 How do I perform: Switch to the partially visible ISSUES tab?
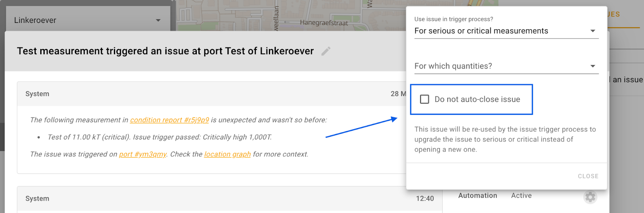point(614,14)
